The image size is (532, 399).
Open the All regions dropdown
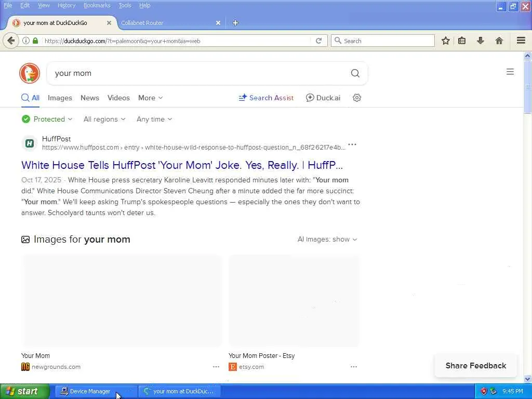point(104,119)
